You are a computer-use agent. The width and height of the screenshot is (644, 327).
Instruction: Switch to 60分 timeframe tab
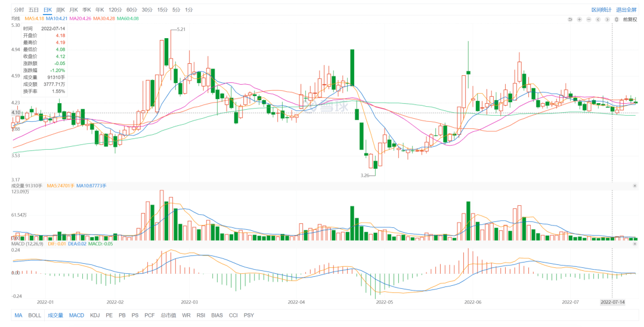[132, 10]
